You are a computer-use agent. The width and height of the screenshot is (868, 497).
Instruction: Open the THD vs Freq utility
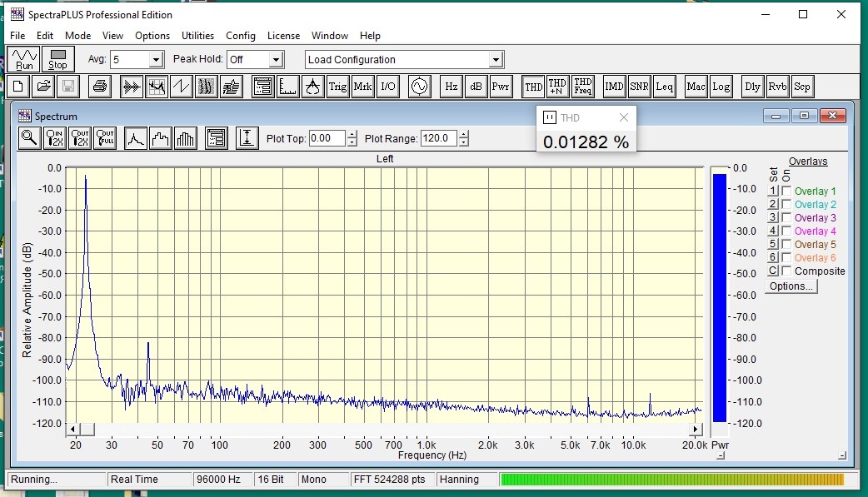point(582,87)
